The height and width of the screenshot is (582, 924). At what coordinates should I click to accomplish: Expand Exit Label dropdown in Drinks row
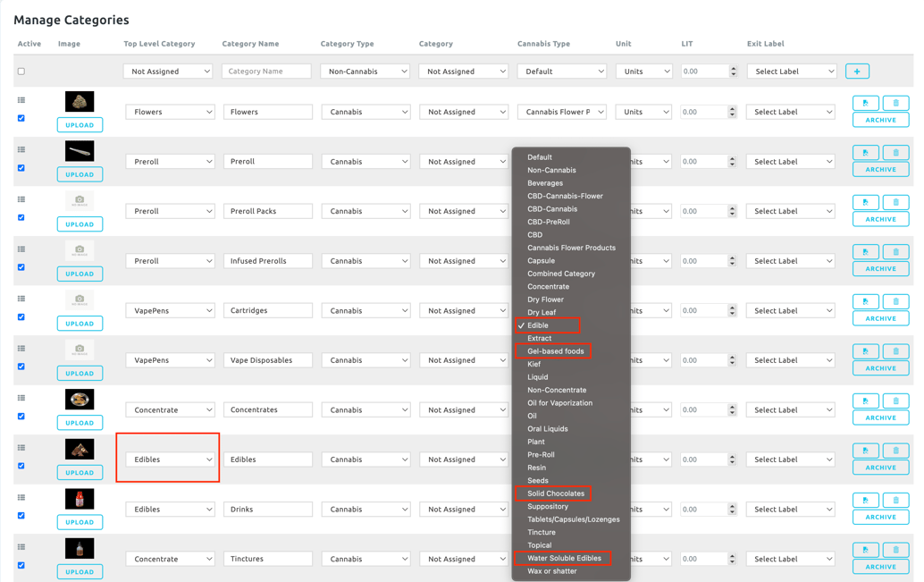tap(791, 510)
